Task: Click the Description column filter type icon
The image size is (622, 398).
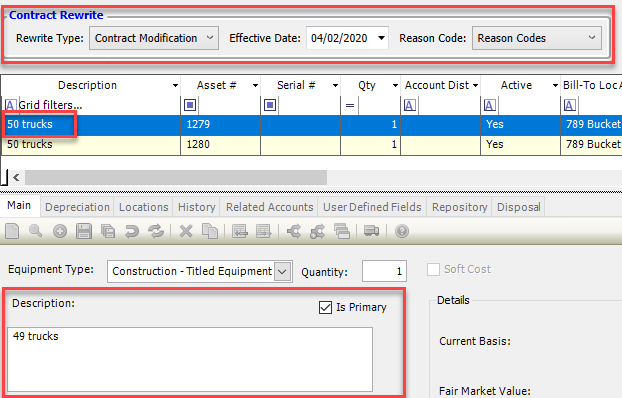Action: (10, 105)
